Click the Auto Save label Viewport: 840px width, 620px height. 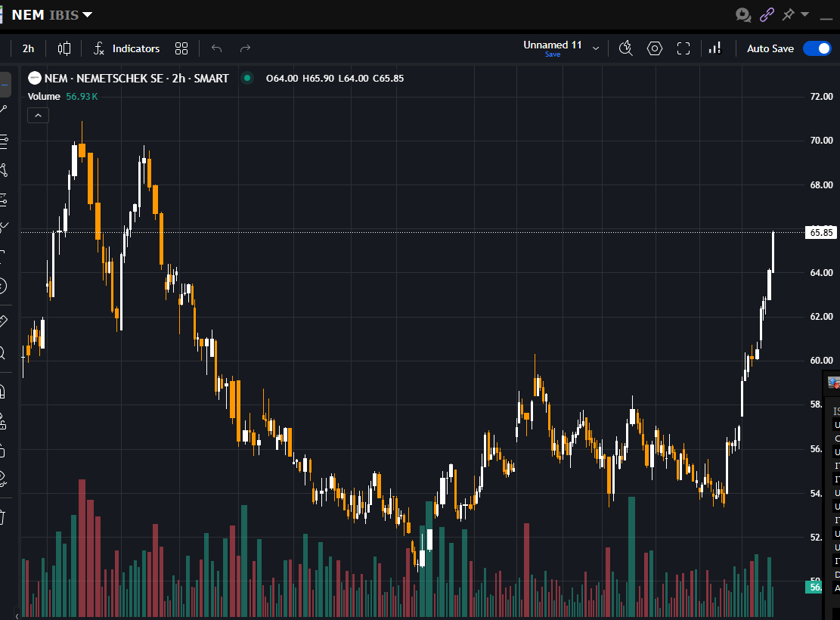770,48
